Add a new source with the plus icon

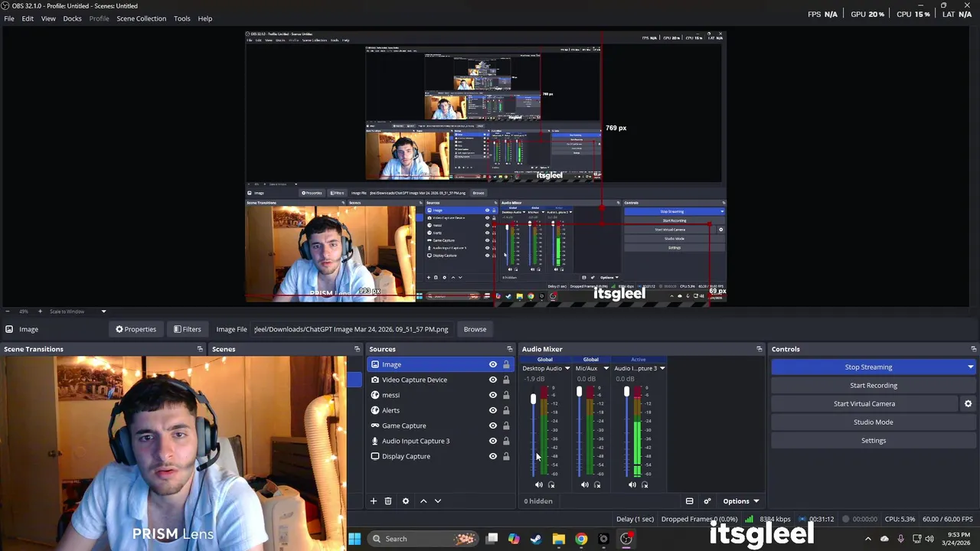[x=374, y=501]
